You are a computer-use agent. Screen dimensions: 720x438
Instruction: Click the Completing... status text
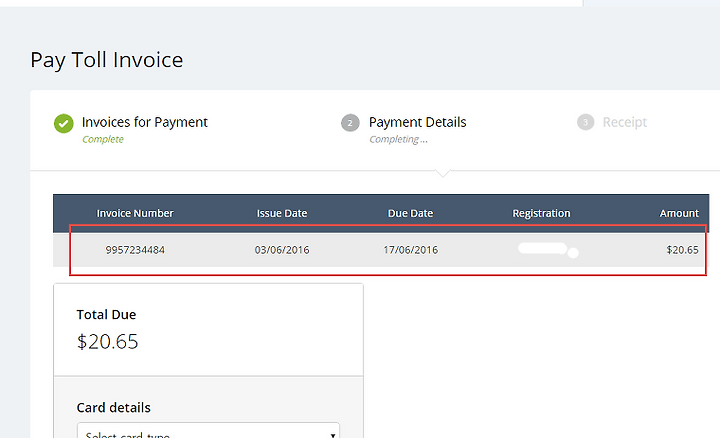coord(399,139)
